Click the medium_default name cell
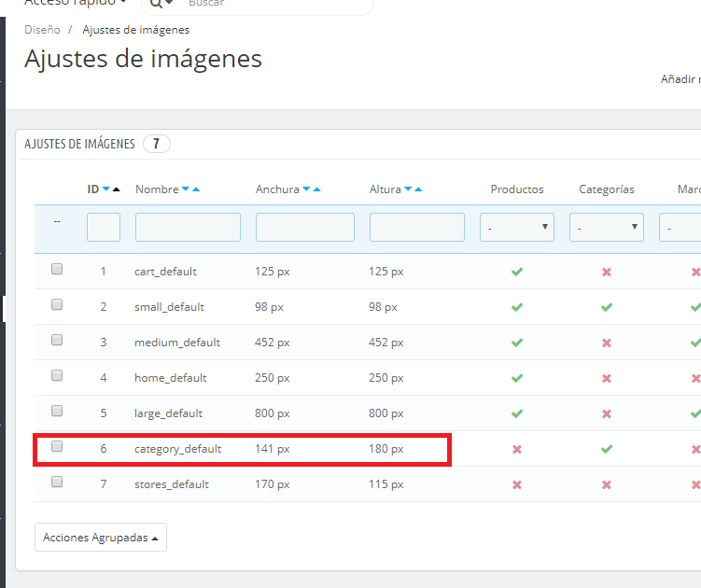This screenshot has width=701, height=588. click(177, 343)
